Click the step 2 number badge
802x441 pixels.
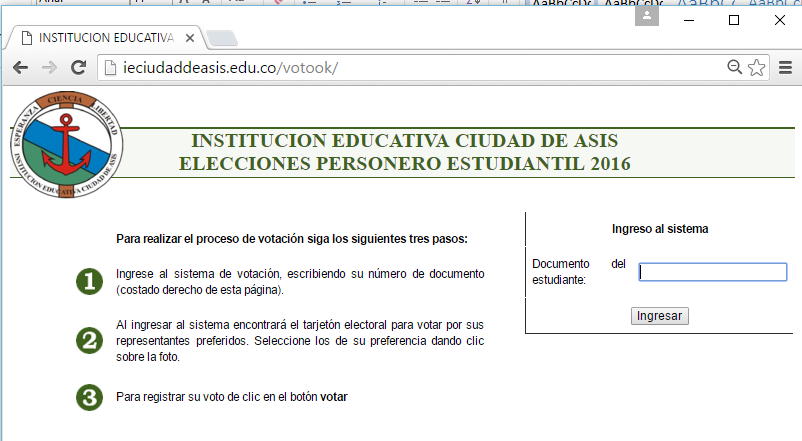tap(90, 340)
